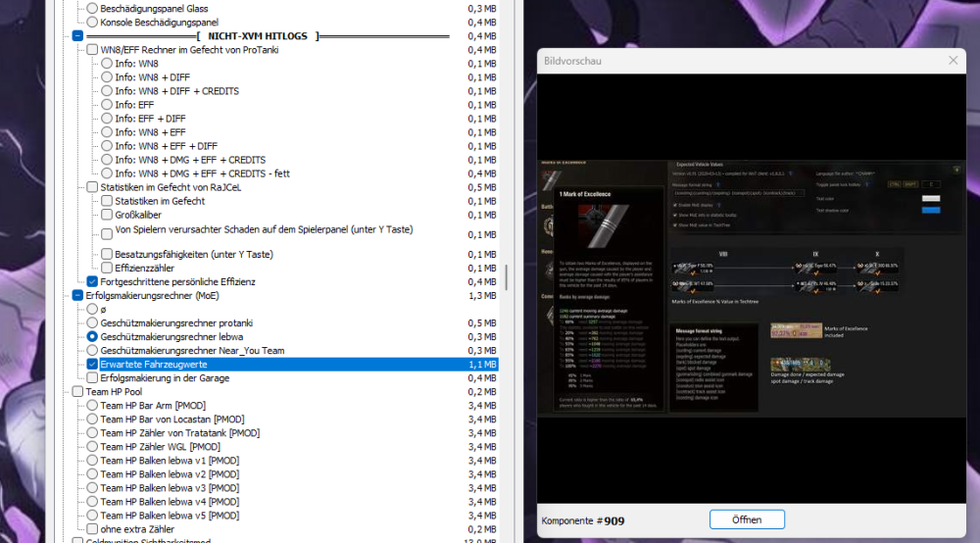980x543 pixels.
Task: Pick Info: EFF + DIFF radio button
Action: pyautogui.click(x=107, y=118)
